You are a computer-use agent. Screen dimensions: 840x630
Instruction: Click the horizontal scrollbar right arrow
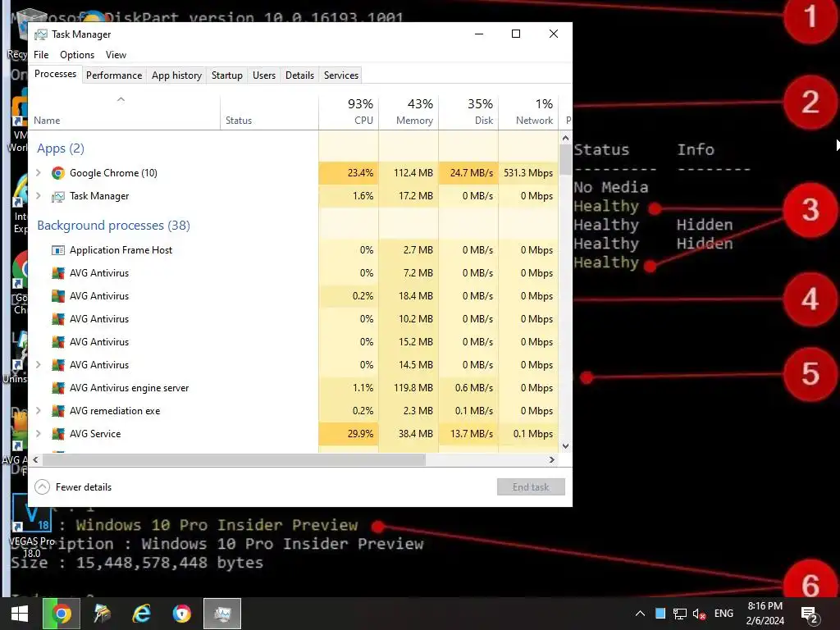point(552,459)
